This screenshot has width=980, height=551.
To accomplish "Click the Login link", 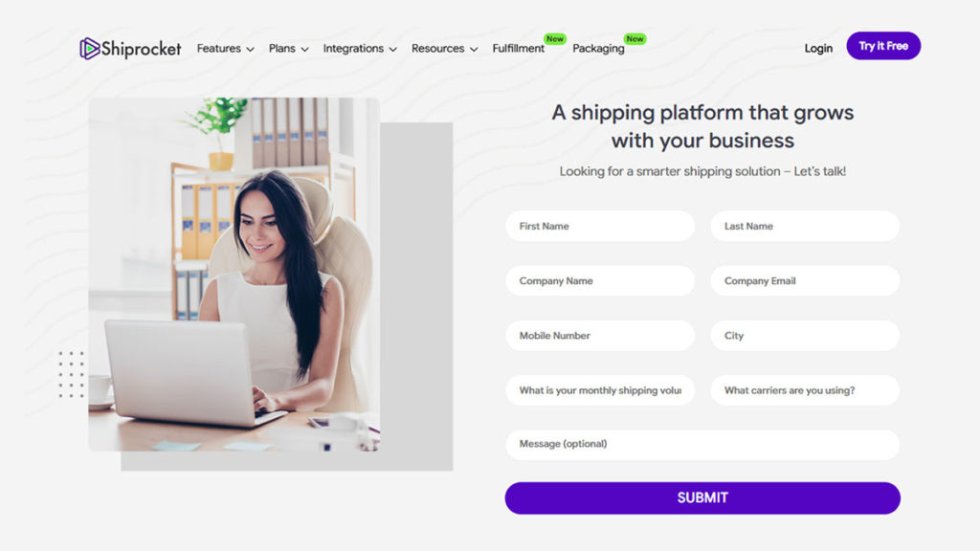I will [x=818, y=48].
